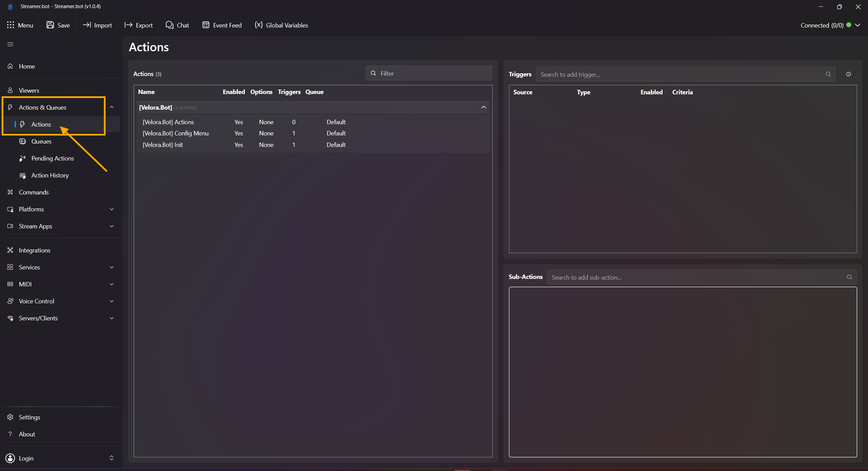Open the Event Feed
Screen dimensions: 868x471
click(x=222, y=25)
